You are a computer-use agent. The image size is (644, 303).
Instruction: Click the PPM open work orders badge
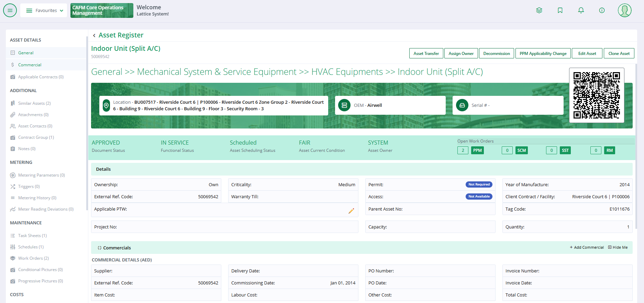[477, 150]
